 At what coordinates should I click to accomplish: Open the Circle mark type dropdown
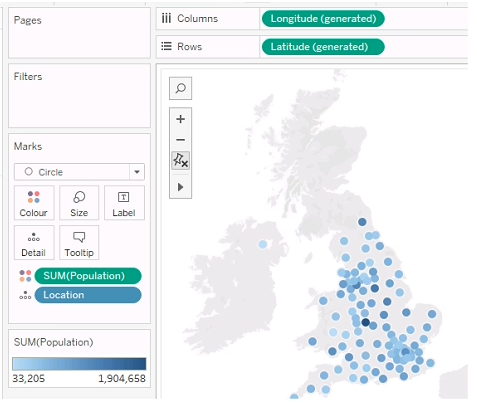click(79, 172)
